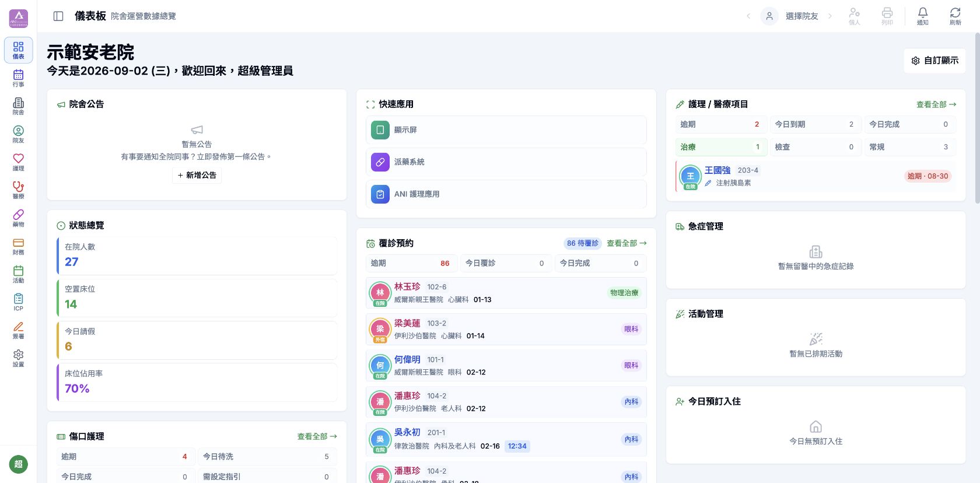Open ICP clipboard icon in sidebar
The height and width of the screenshot is (483, 980).
pos(19,302)
